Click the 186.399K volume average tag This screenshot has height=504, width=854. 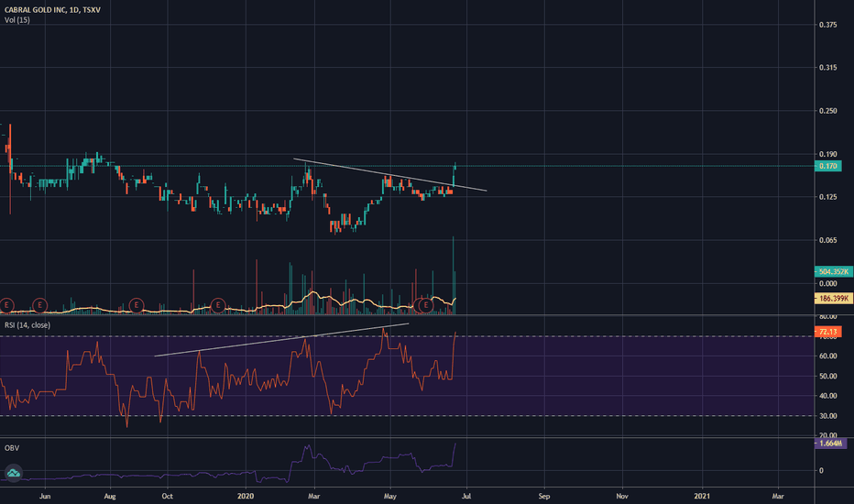pyautogui.click(x=833, y=298)
